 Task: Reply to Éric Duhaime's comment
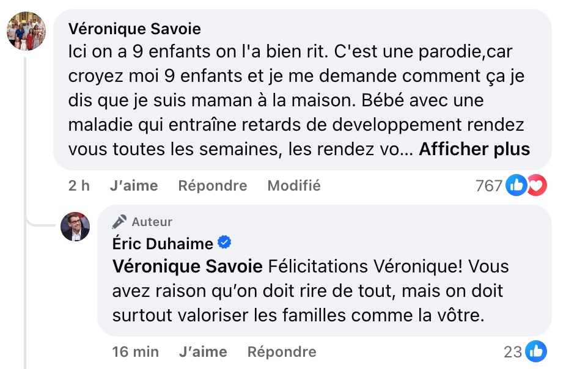click(282, 352)
